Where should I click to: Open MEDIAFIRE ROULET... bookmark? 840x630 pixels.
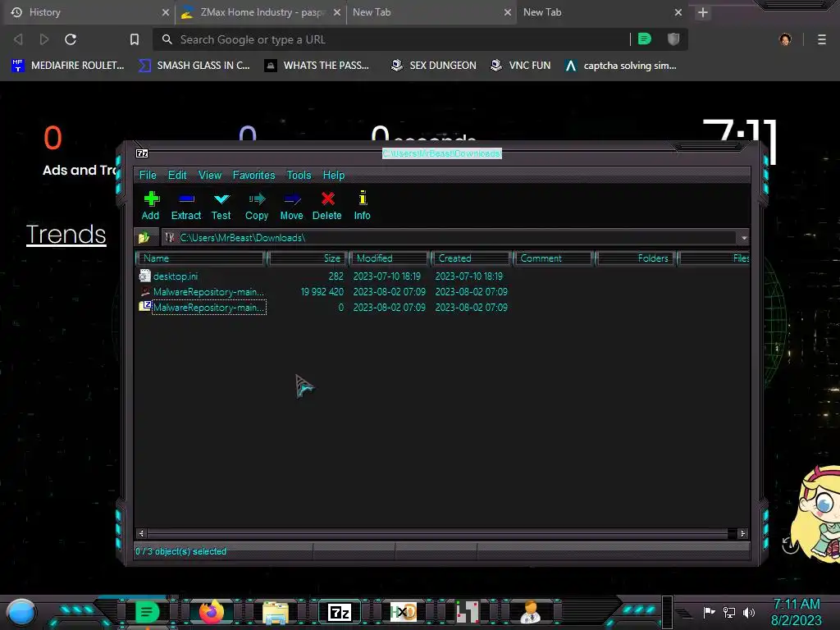(68, 66)
